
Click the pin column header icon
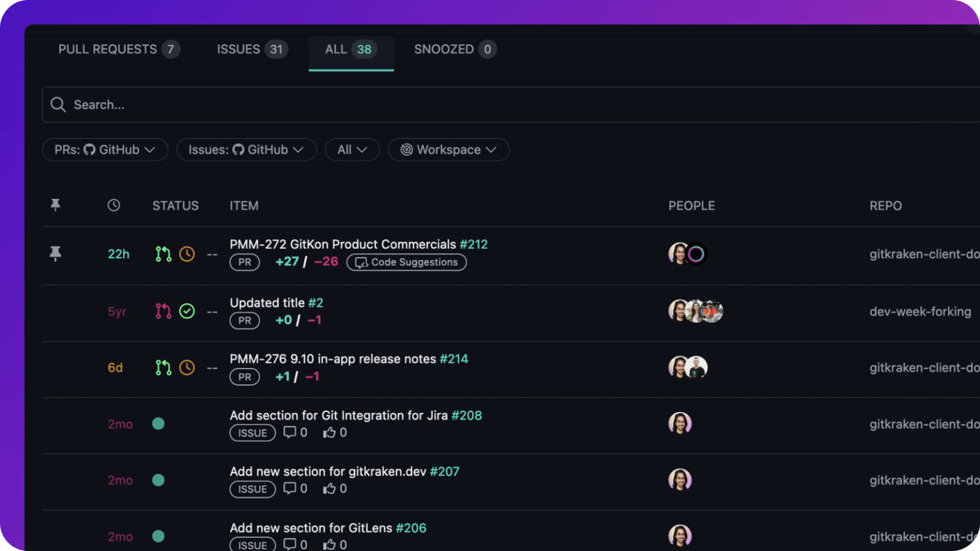click(56, 205)
